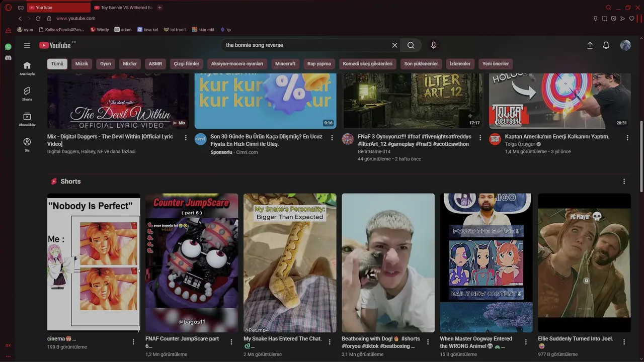Select the Tümü filter chip
The width and height of the screenshot is (644, 362).
(x=57, y=64)
